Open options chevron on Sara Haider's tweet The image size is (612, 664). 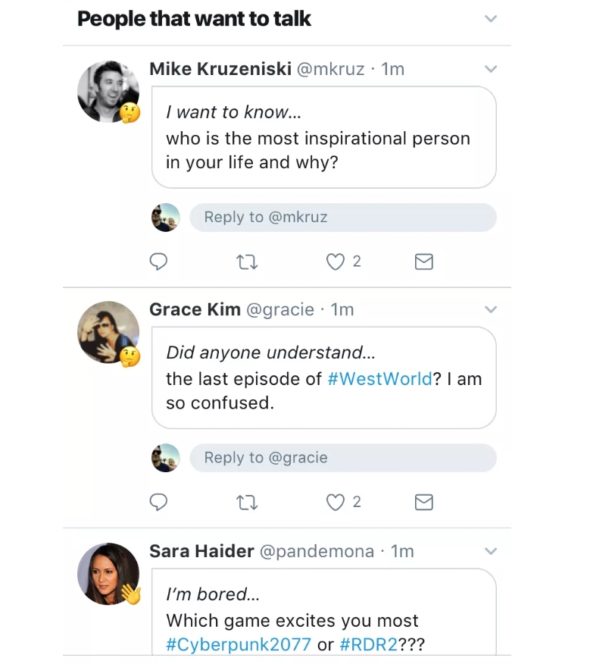point(490,551)
